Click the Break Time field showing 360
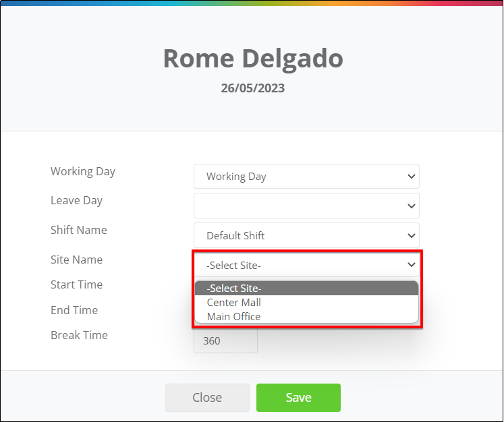The image size is (504, 422). click(x=225, y=340)
